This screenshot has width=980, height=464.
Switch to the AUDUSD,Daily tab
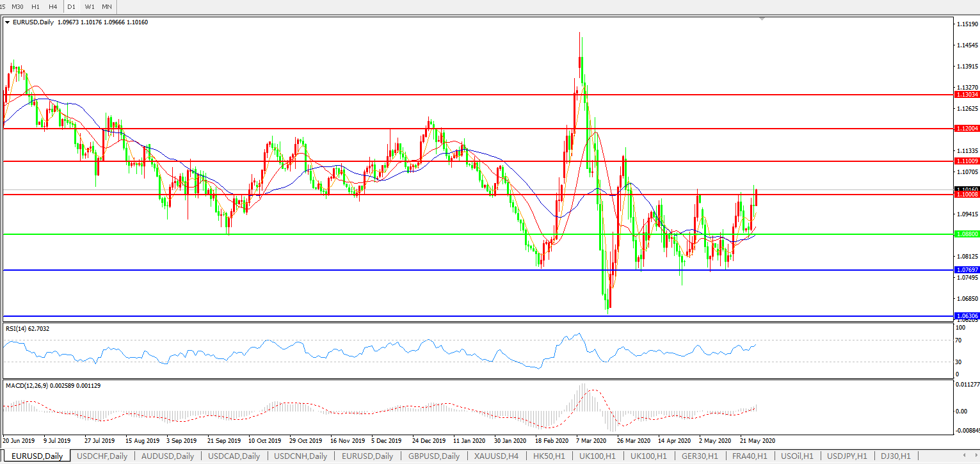pos(168,456)
